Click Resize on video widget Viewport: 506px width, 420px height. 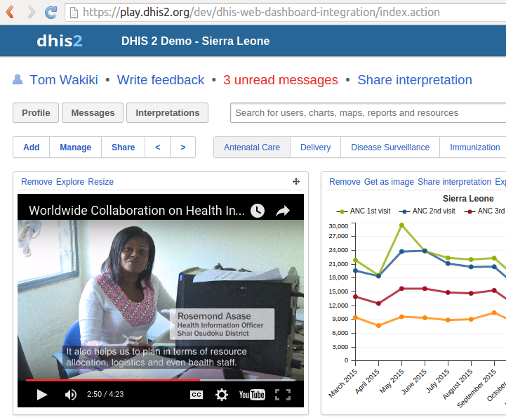click(x=100, y=182)
